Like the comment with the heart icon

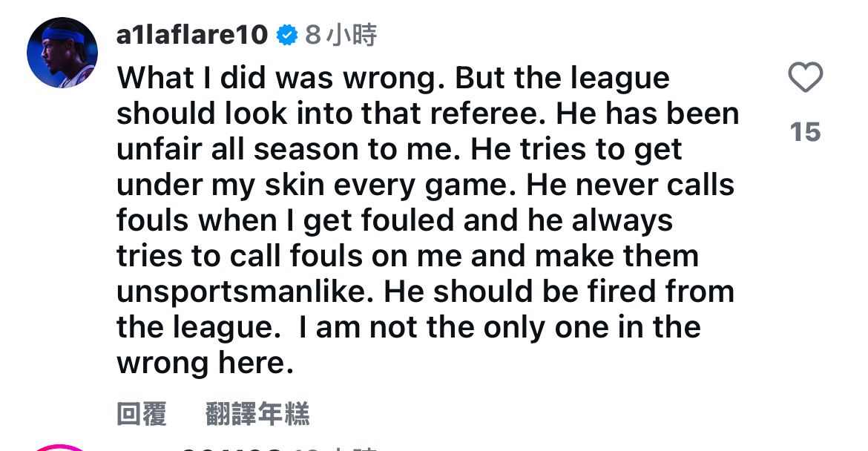pos(805,78)
